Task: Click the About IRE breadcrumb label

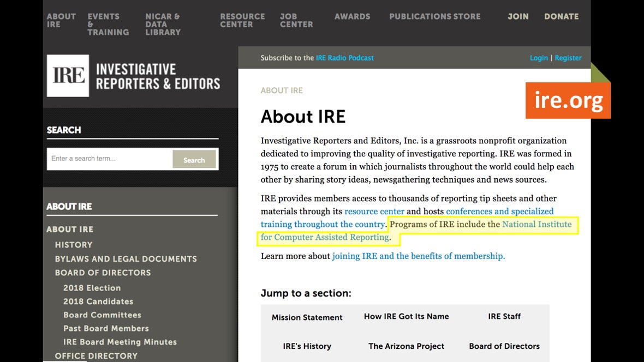Action: coord(281,90)
